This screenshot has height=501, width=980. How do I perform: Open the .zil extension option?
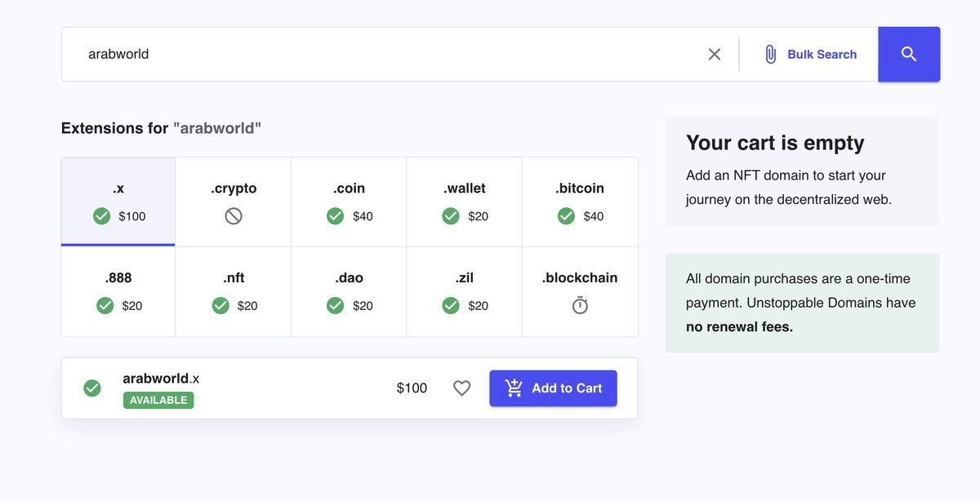[x=465, y=291]
